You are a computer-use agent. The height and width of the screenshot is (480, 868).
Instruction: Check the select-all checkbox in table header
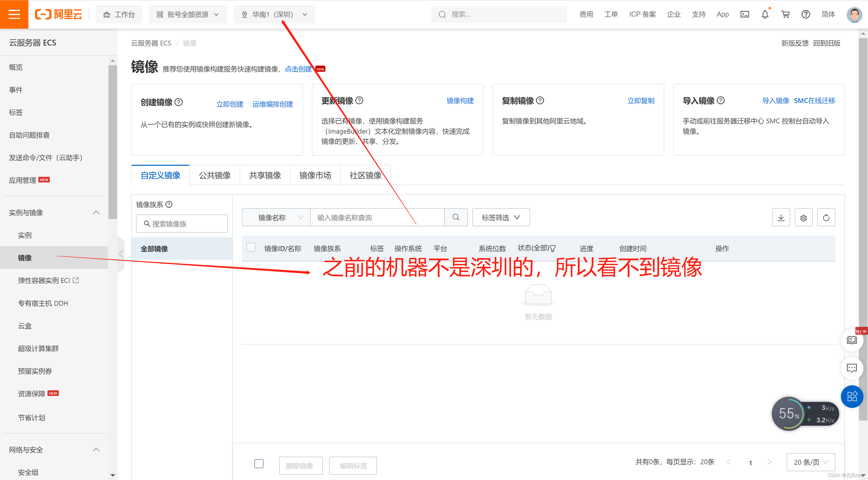click(x=251, y=247)
